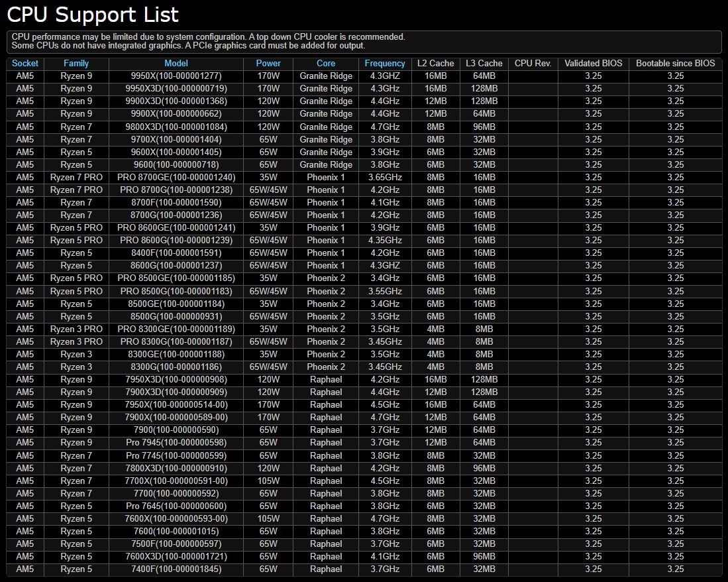
Task: Click the Core column header
Action: pyautogui.click(x=326, y=64)
